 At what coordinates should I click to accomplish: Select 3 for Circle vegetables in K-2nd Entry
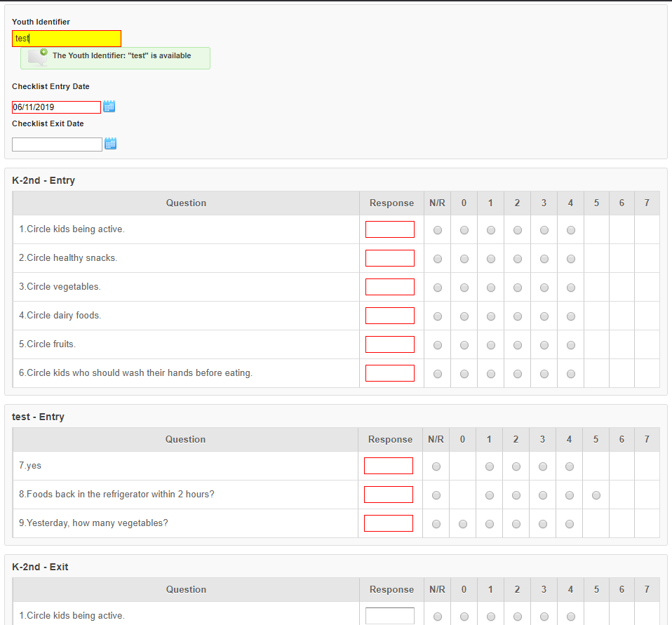coord(544,288)
